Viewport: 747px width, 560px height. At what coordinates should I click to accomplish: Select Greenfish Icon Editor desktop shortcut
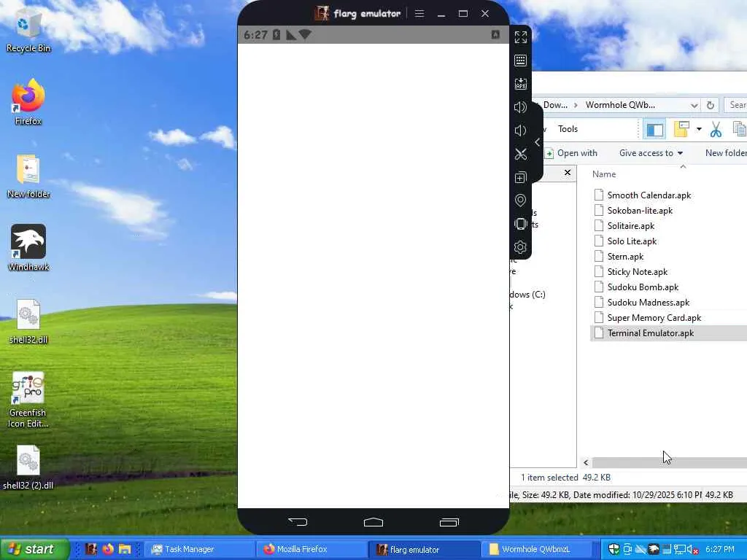28,400
